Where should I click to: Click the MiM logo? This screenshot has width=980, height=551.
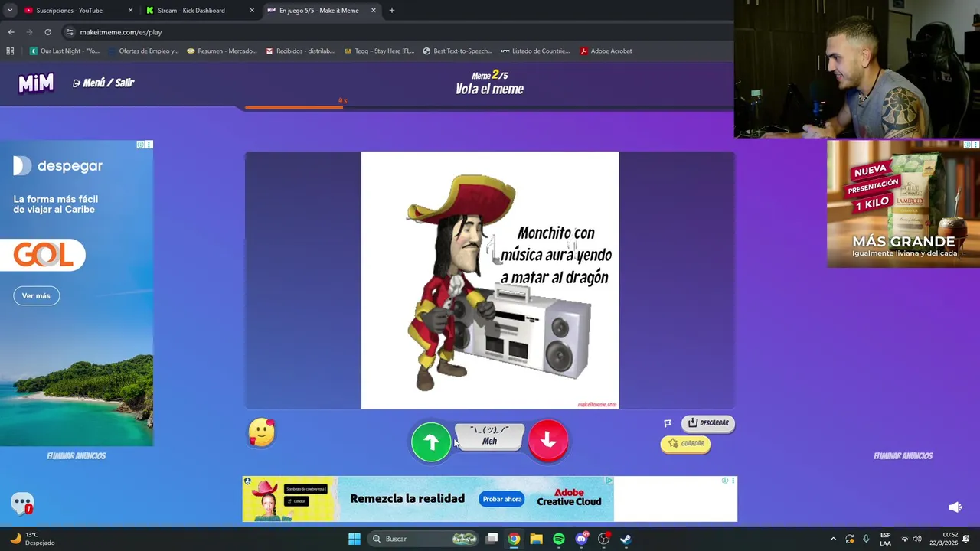click(36, 83)
